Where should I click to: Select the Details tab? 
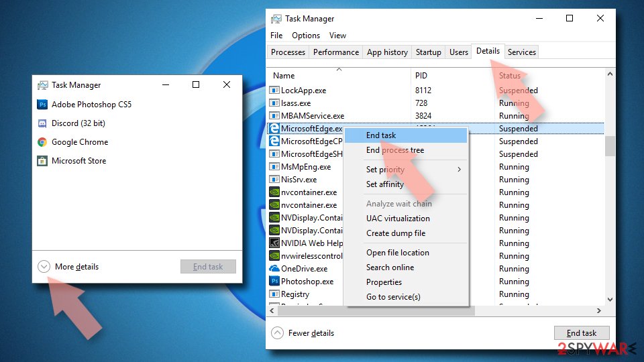coord(488,51)
